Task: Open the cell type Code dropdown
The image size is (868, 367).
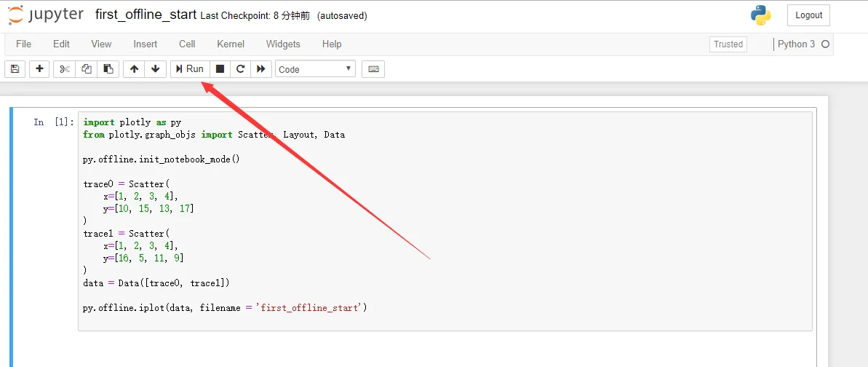Action: [x=315, y=69]
